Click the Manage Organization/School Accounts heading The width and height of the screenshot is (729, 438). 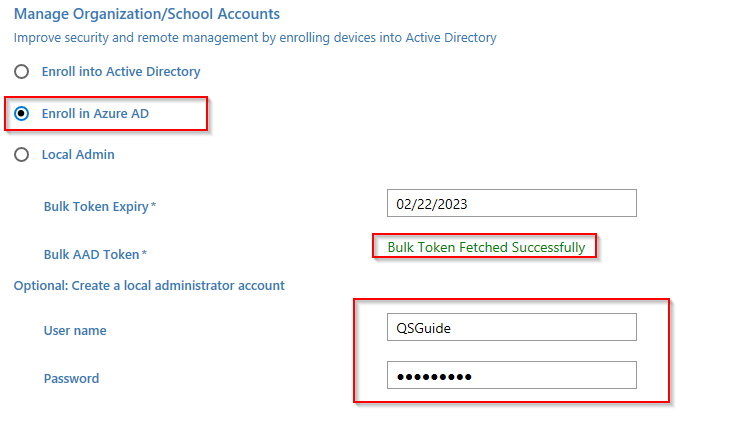(x=146, y=14)
